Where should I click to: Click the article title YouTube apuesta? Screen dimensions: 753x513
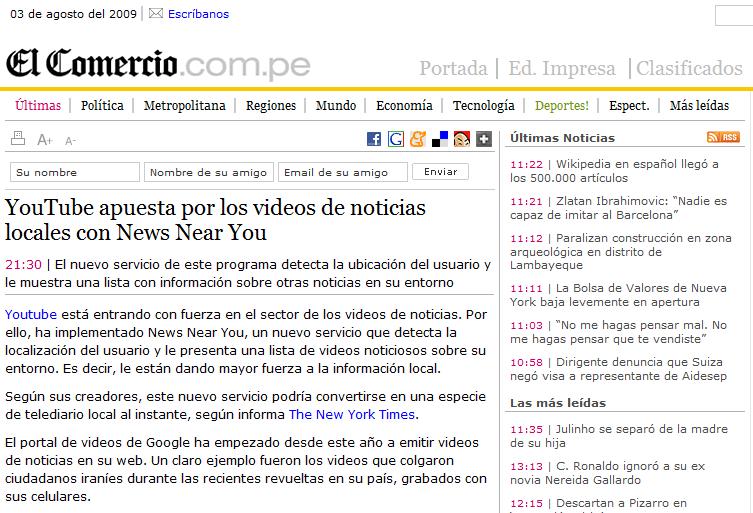[x=215, y=220]
